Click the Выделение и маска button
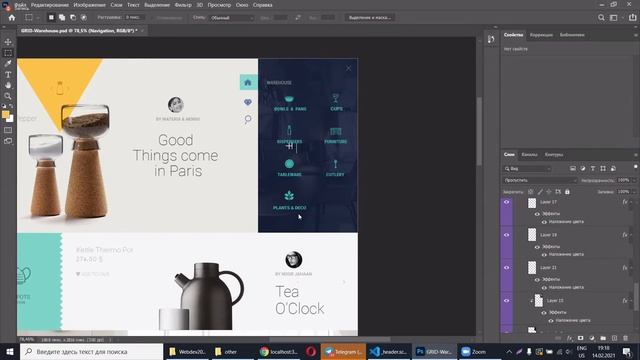This screenshot has width=640, height=360. 369,18
